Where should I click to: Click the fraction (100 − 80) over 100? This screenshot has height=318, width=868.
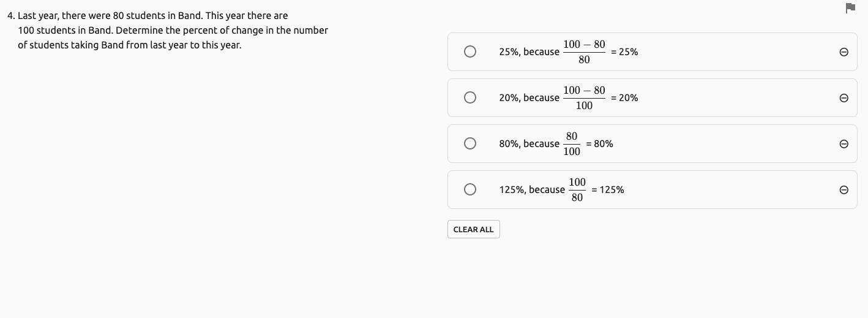click(x=584, y=97)
